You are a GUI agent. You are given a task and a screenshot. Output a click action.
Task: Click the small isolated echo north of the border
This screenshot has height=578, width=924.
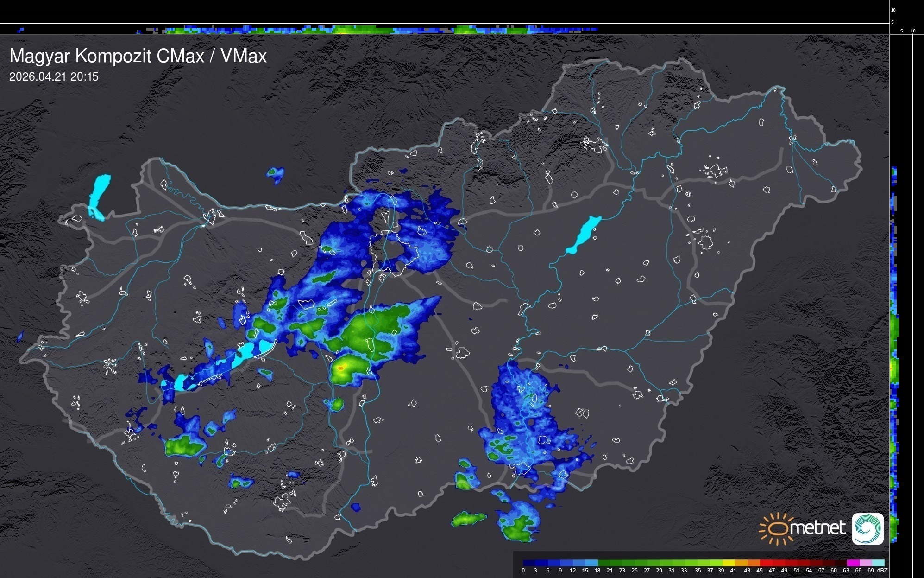(276, 174)
